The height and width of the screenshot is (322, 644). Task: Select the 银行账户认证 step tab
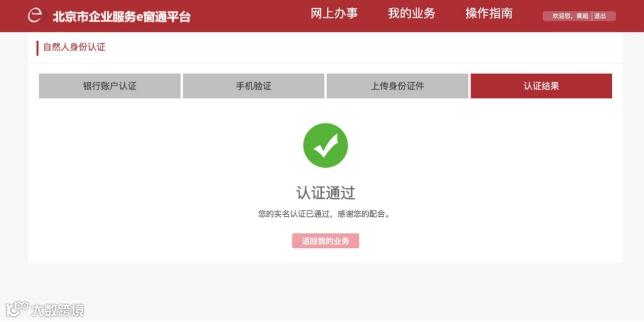110,86
